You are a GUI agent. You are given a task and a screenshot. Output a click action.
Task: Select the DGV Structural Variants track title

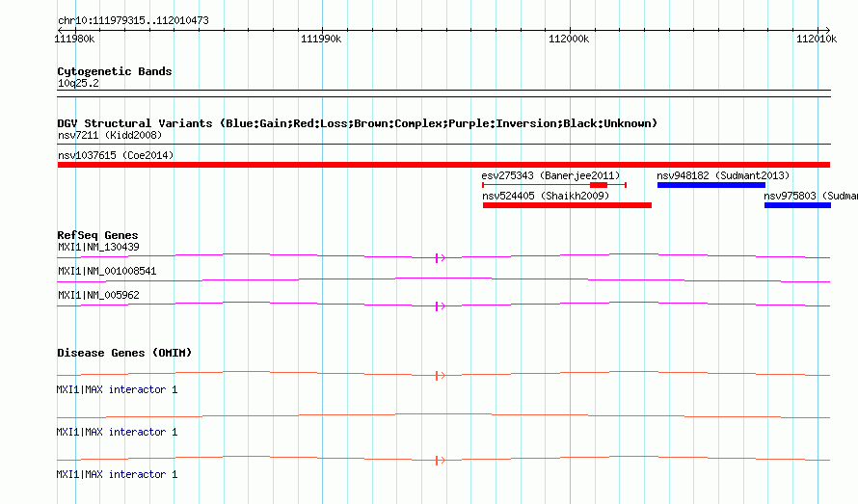tap(358, 123)
